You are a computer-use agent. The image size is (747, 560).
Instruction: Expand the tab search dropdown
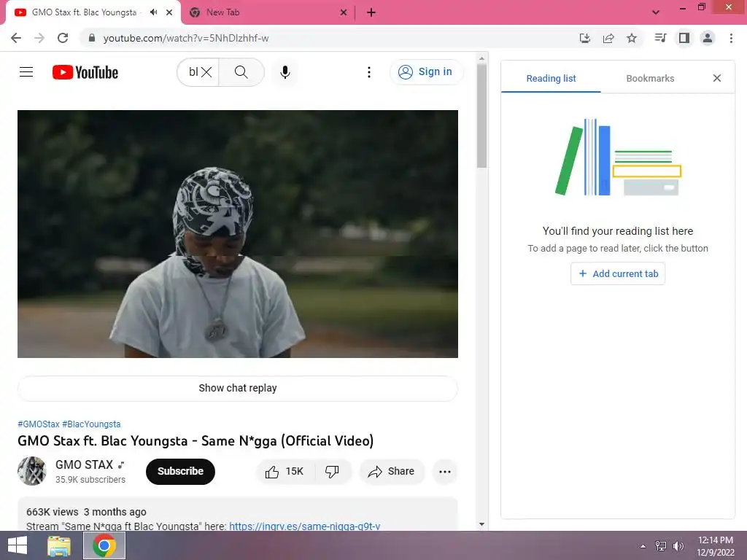click(x=656, y=12)
